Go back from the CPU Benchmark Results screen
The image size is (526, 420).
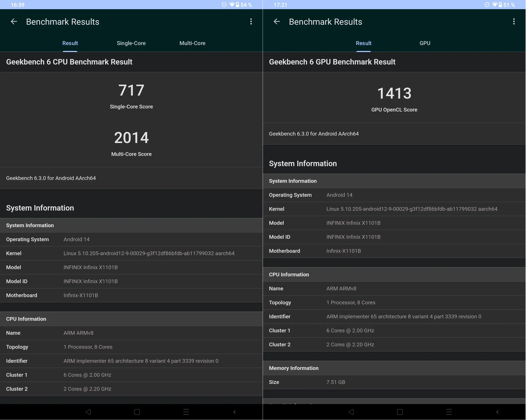(14, 22)
